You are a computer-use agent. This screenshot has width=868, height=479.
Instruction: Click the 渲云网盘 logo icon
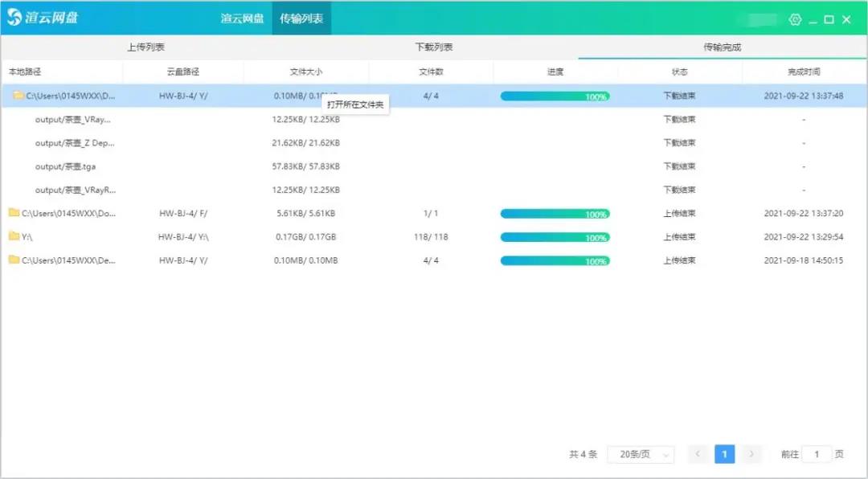click(x=14, y=18)
